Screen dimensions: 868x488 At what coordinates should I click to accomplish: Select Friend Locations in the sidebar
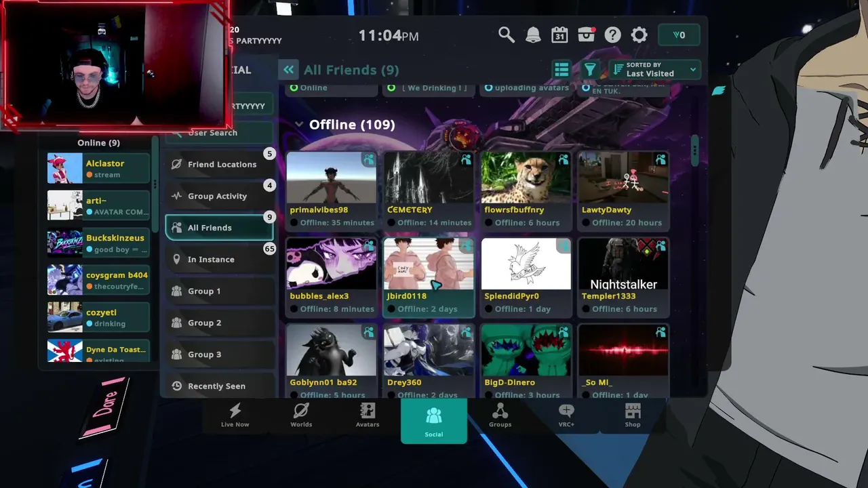pyautogui.click(x=220, y=164)
